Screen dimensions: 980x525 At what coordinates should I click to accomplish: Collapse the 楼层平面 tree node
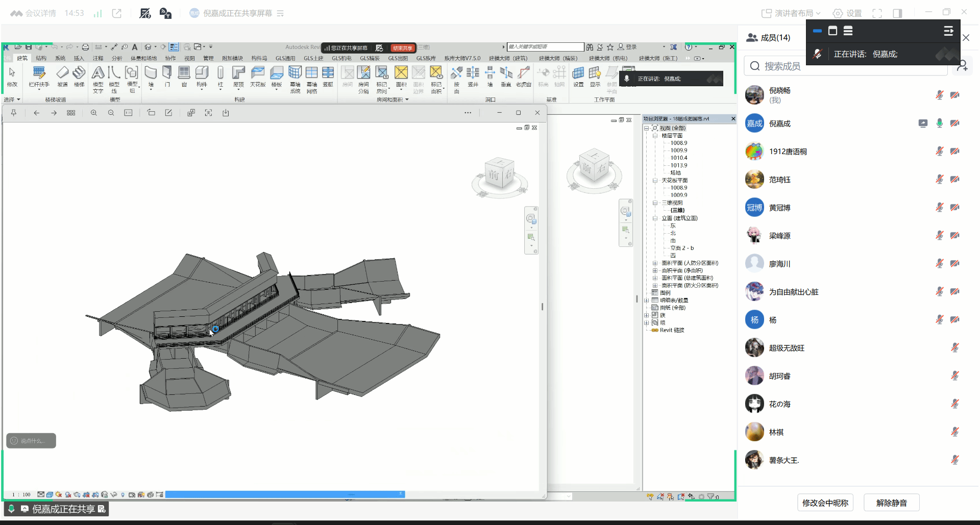[655, 136]
